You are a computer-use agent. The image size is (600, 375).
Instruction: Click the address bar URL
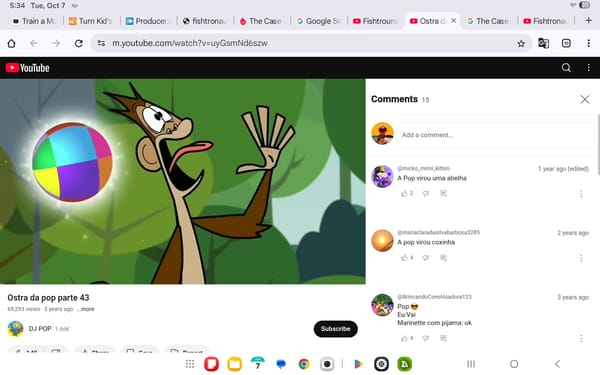point(190,43)
